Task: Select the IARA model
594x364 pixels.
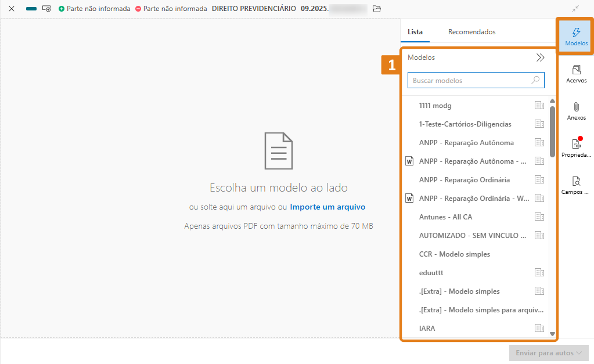Action: point(427,329)
